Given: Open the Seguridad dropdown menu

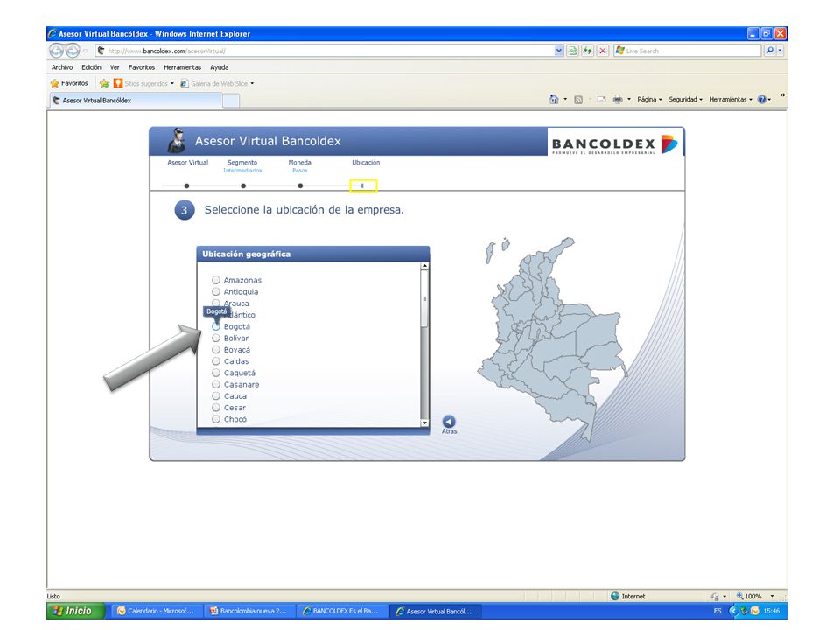Looking at the screenshot, I should click(685, 100).
